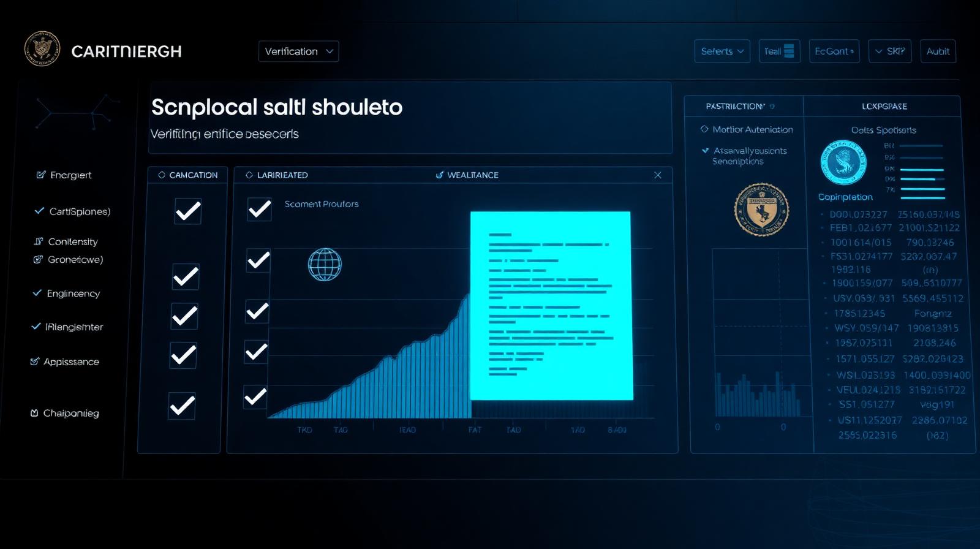Switch to the LARIREATED tab
The width and height of the screenshot is (980, 549).
click(x=277, y=175)
